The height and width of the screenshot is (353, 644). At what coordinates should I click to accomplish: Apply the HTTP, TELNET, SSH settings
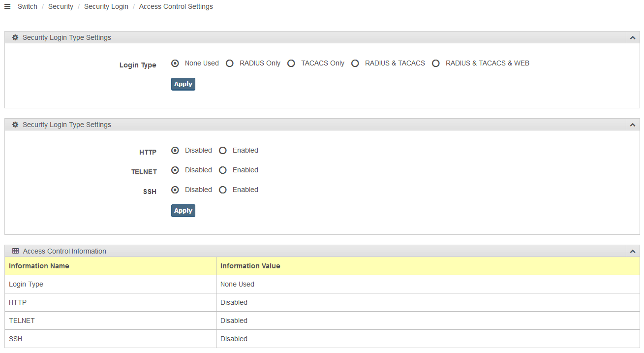183,211
